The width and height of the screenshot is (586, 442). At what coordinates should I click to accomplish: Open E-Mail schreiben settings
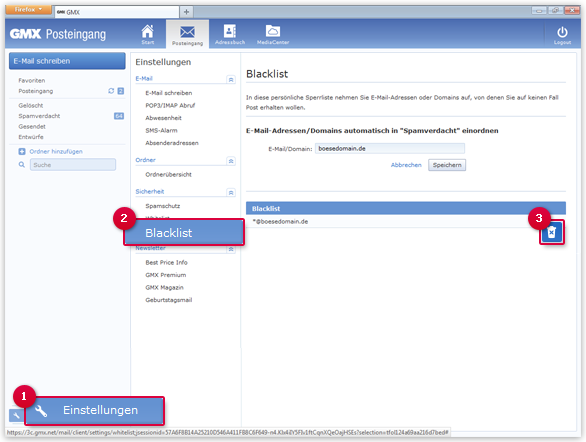click(x=169, y=93)
